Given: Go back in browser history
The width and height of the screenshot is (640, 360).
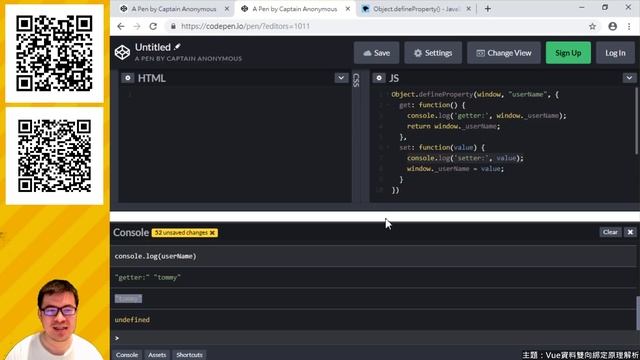Looking at the screenshot, I should click(x=121, y=26).
